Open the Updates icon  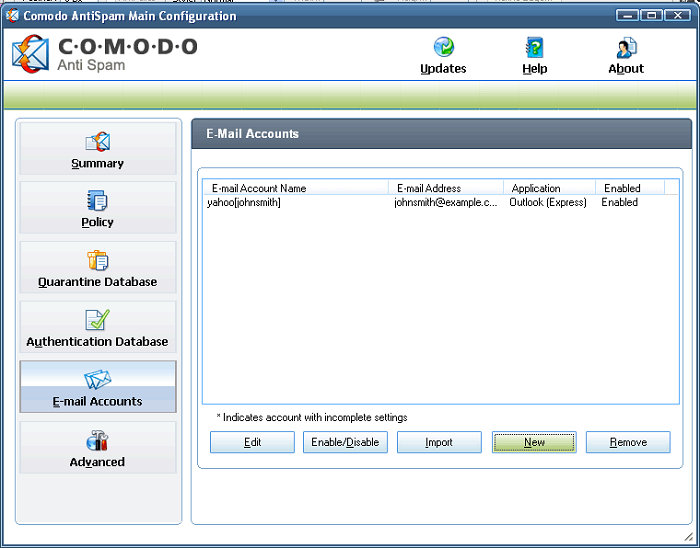pos(444,47)
